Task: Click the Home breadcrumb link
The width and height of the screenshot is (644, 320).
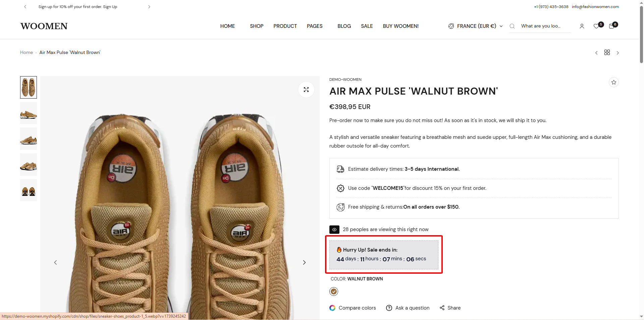Action: 26,53
